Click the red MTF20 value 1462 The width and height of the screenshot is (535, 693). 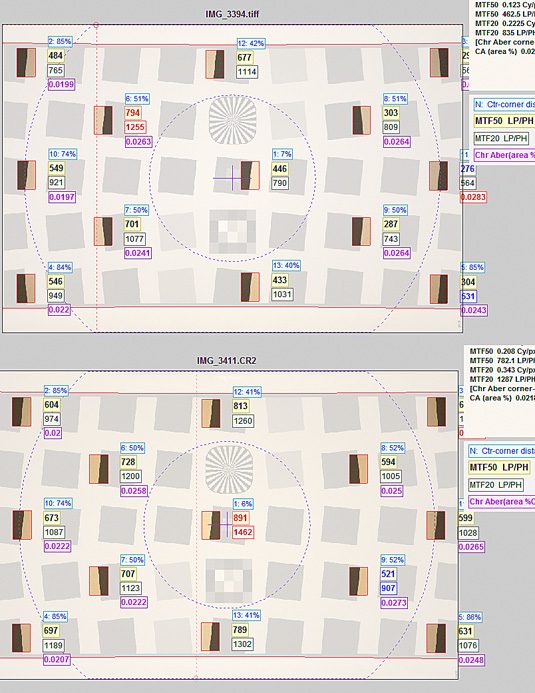(x=243, y=532)
